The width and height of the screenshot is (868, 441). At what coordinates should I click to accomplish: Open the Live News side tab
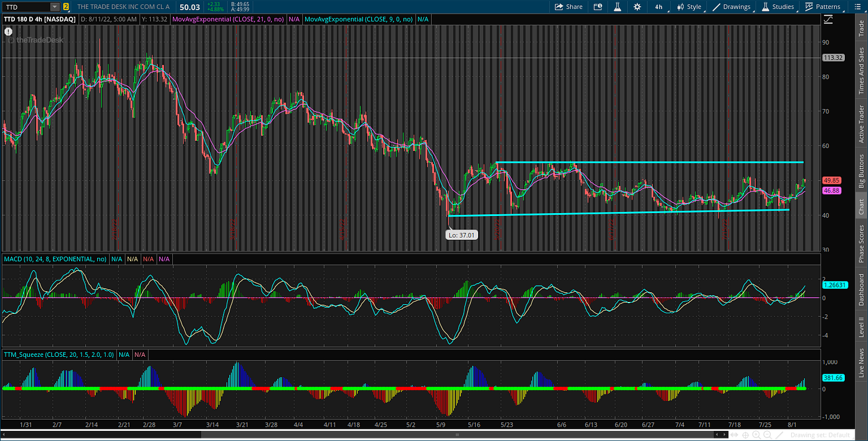click(x=861, y=363)
